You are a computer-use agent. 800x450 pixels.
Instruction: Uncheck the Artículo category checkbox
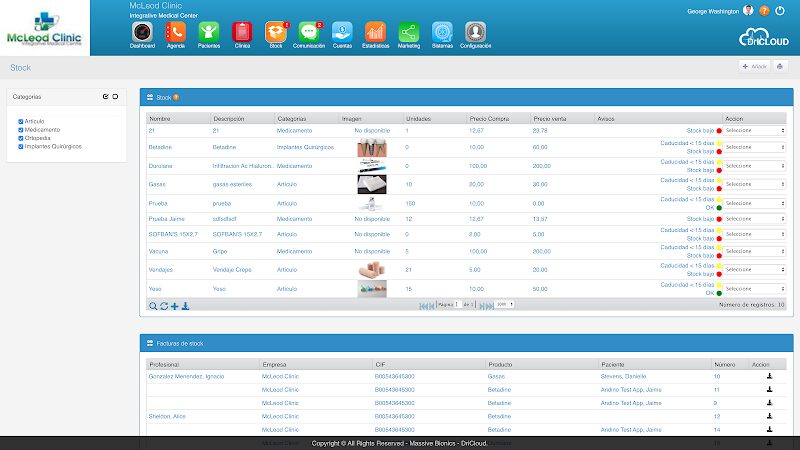pyautogui.click(x=21, y=120)
